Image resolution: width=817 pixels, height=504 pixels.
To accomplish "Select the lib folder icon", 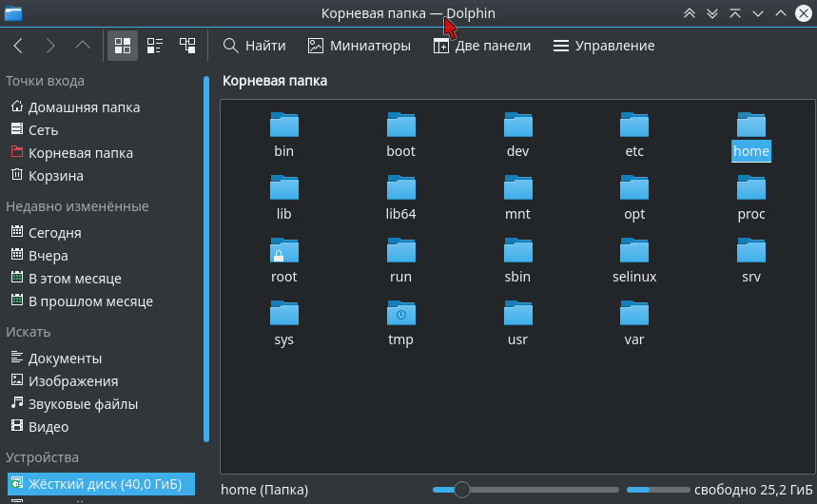I will click(284, 187).
